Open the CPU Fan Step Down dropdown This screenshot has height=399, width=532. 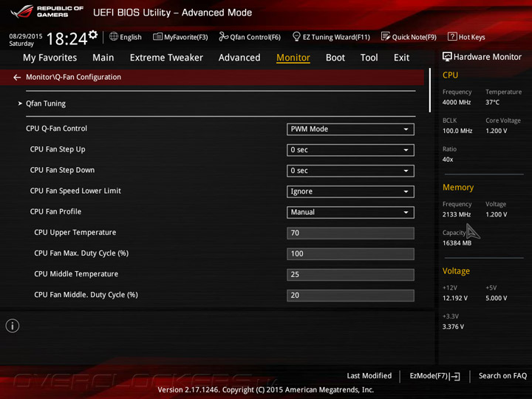coord(350,171)
